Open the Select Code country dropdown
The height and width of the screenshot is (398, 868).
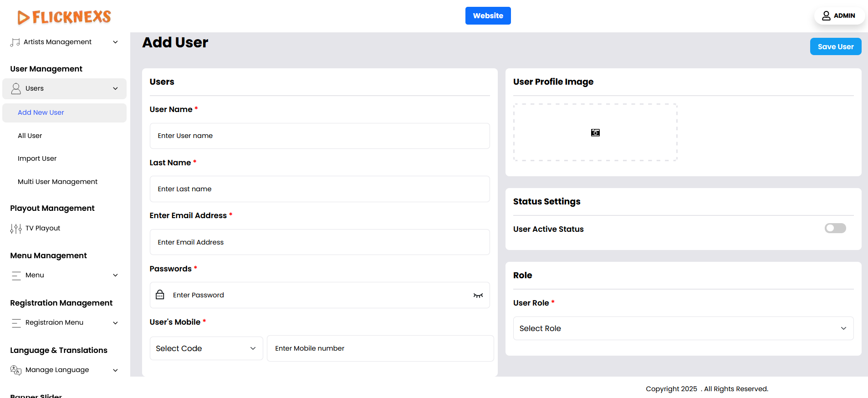click(206, 348)
